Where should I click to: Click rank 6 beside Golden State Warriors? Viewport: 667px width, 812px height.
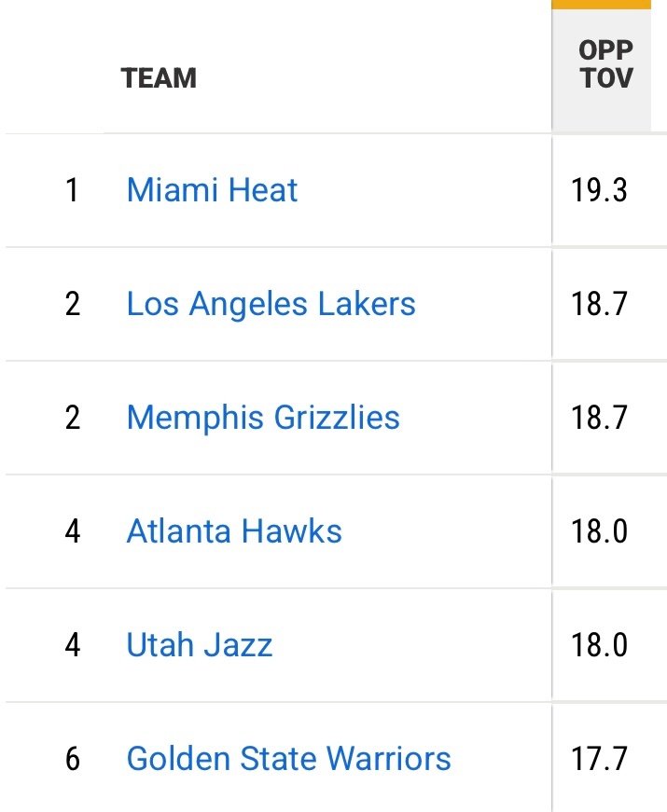point(73,759)
